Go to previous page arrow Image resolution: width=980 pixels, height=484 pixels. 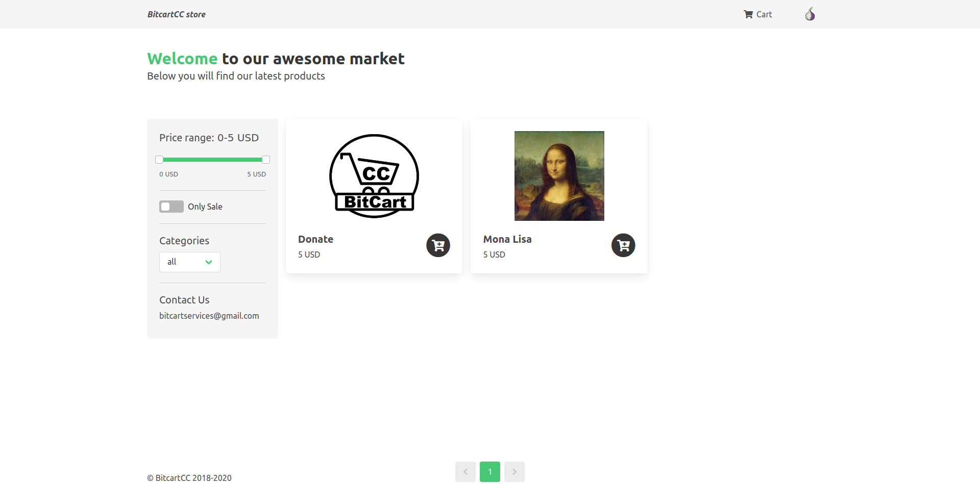click(x=465, y=472)
